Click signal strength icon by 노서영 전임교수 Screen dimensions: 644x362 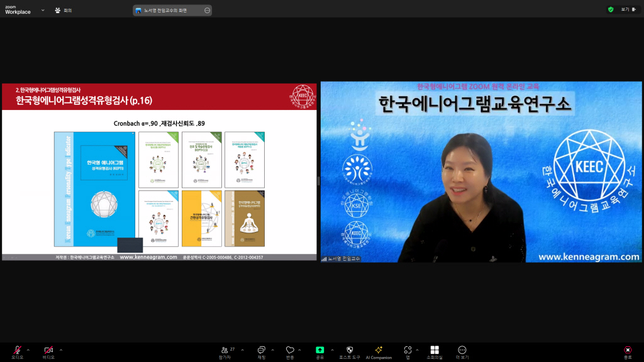tap(324, 258)
